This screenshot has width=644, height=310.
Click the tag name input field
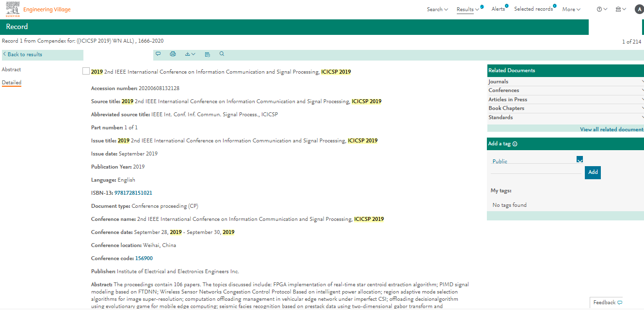536,170
